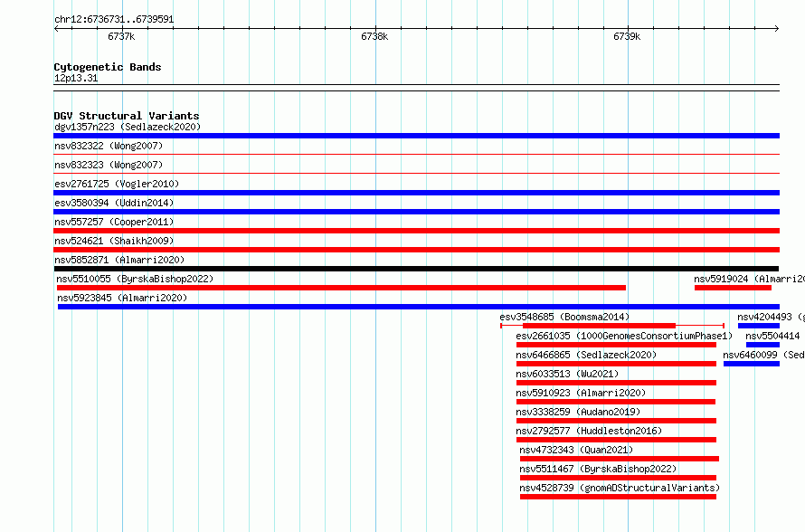805x532 pixels.
Task: Select the esv3580394 (Uddin2014) label
Action: tap(114, 203)
